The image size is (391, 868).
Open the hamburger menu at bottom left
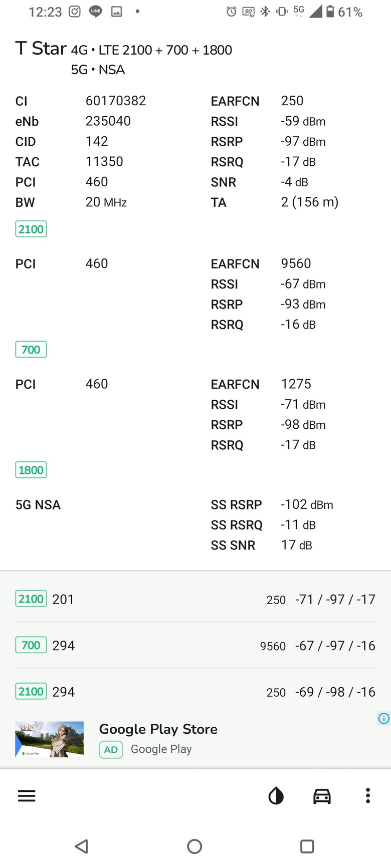click(x=27, y=795)
